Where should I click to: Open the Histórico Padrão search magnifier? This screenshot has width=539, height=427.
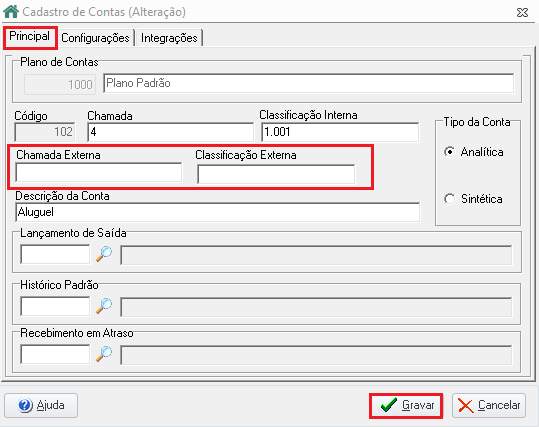(x=104, y=306)
